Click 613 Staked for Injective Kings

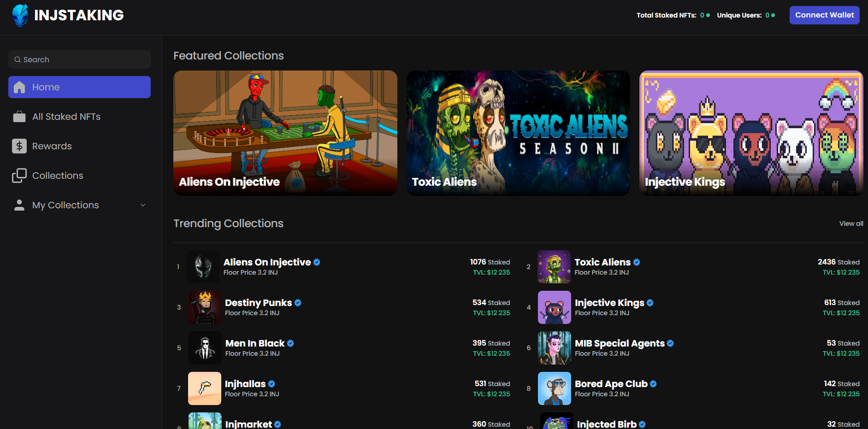842,303
